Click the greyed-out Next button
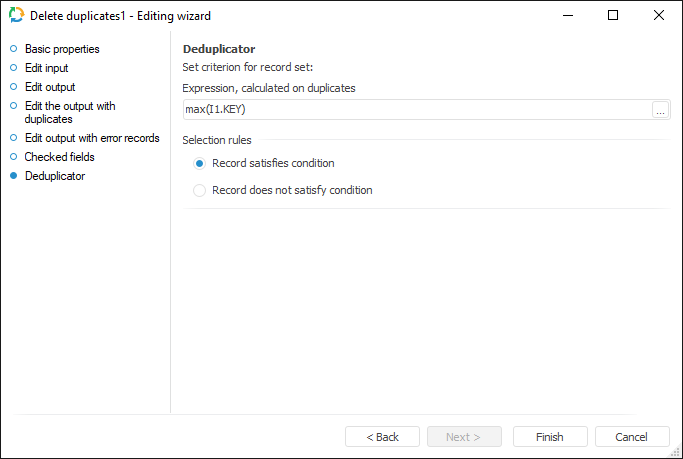Image resolution: width=683 pixels, height=459 pixels. (464, 437)
